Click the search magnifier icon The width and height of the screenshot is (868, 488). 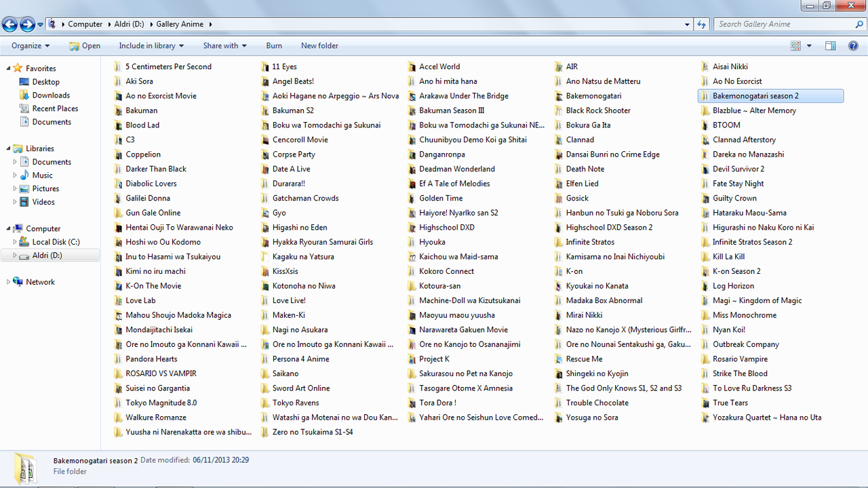point(859,24)
